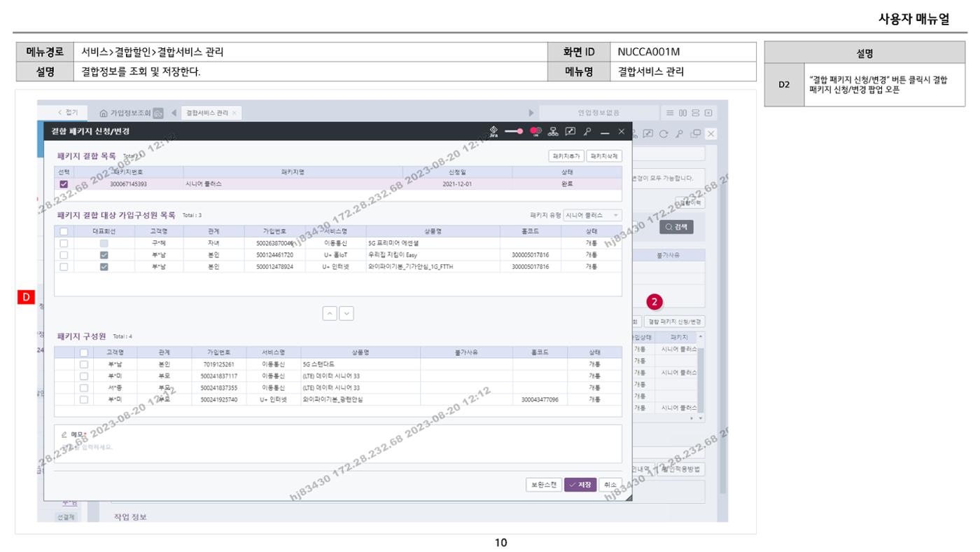Select row checkbox for 구*혜 5G 프리미어 에센셜
The image size is (980, 552).
pos(64,243)
